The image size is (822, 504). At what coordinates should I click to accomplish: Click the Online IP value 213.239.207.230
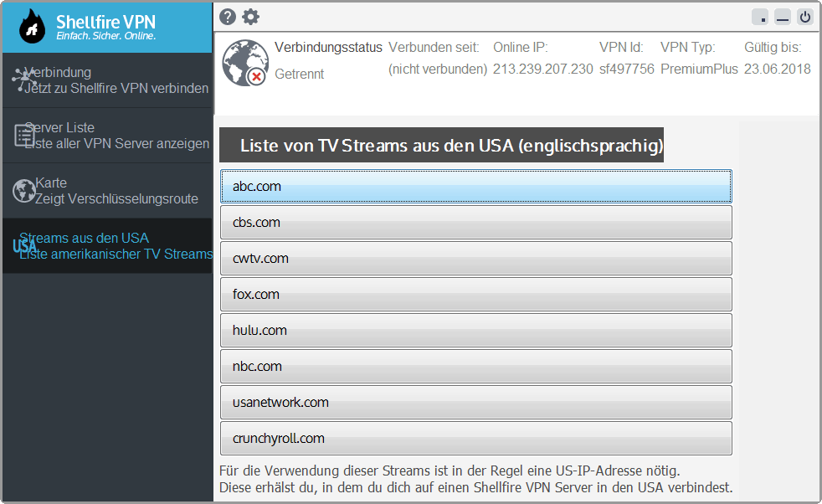(542, 69)
